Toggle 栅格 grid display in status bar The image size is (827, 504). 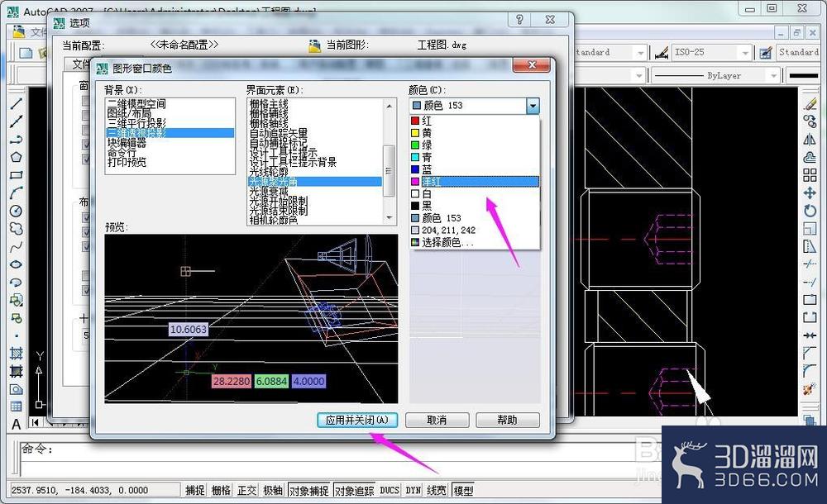221,490
